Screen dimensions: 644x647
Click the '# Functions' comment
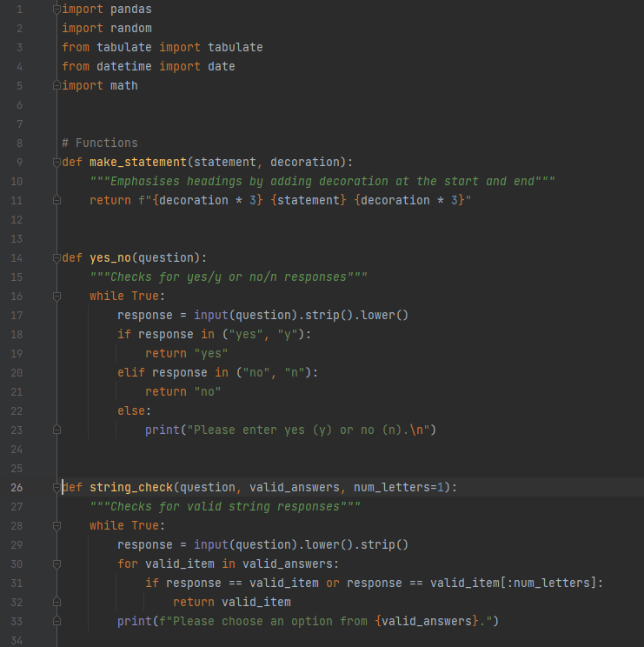[x=99, y=143]
